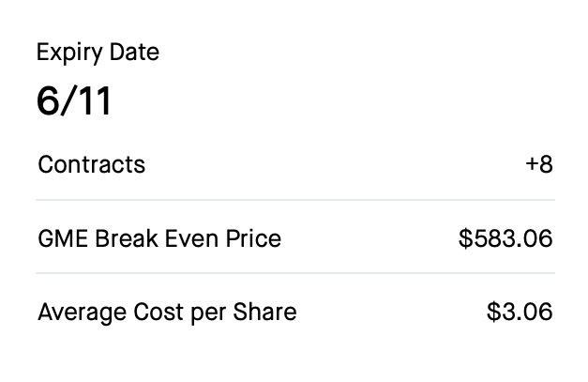Image resolution: width=588 pixels, height=382 pixels.
Task: Click the Contracts row label
Action: coord(92,164)
